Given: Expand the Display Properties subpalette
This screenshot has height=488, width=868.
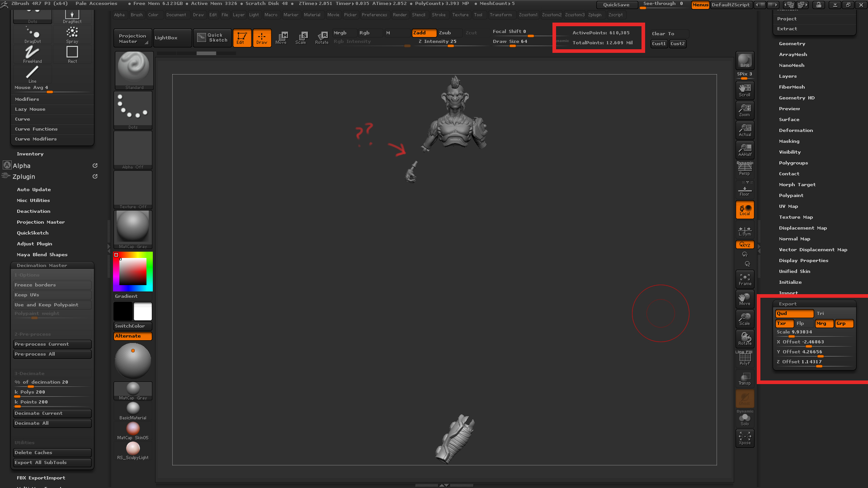Looking at the screenshot, I should click(x=803, y=261).
